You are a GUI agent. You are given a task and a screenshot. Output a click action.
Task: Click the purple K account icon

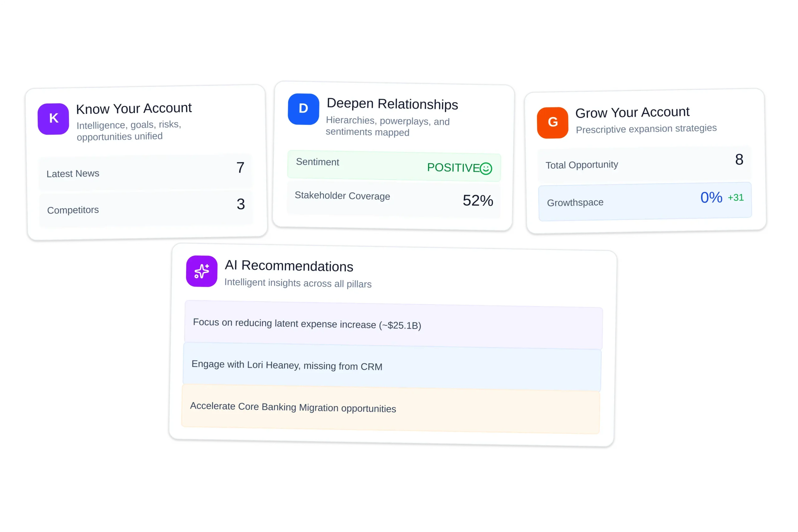click(53, 119)
